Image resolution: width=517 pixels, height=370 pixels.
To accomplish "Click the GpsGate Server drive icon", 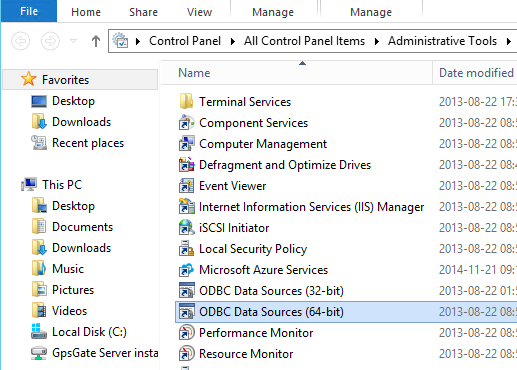I will tap(39, 353).
